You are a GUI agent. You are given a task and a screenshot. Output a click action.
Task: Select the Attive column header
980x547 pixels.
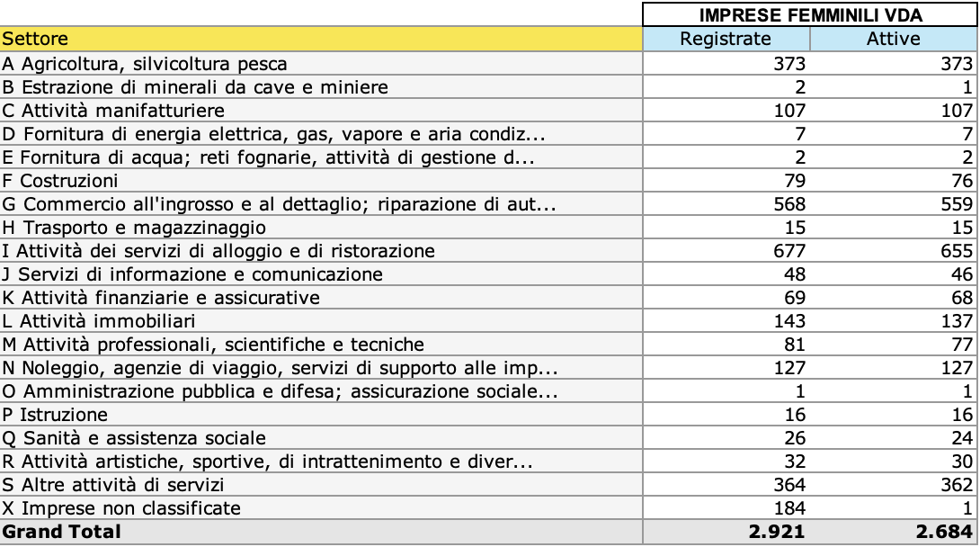pyautogui.click(x=893, y=39)
